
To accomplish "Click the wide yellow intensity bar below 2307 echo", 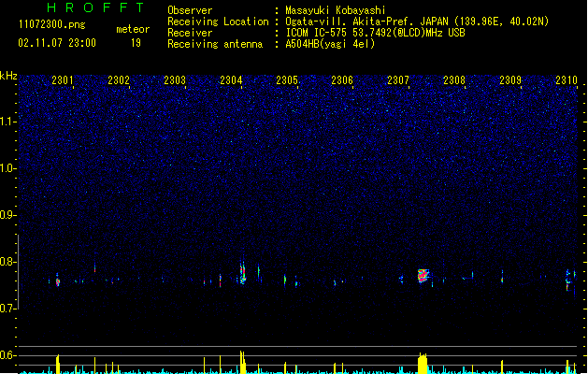I will [x=423, y=363].
